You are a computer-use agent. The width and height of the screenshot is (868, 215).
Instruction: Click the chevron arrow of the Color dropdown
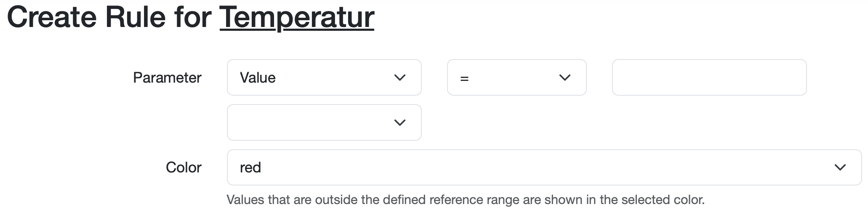pyautogui.click(x=840, y=167)
